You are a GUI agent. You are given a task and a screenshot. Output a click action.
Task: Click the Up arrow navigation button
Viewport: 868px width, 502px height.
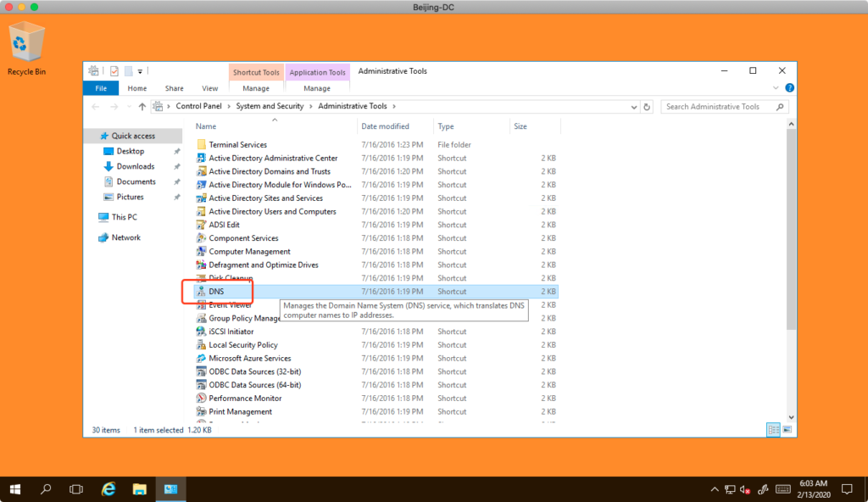142,107
